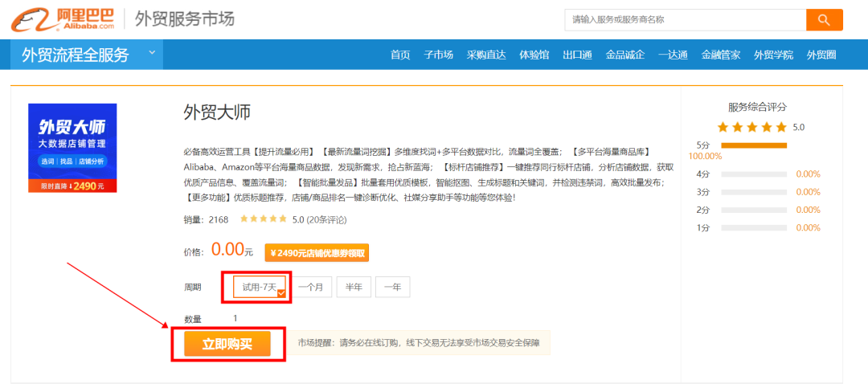Click the 3分 rating progress bar
Screen dimensions: 868x384
coord(754,192)
